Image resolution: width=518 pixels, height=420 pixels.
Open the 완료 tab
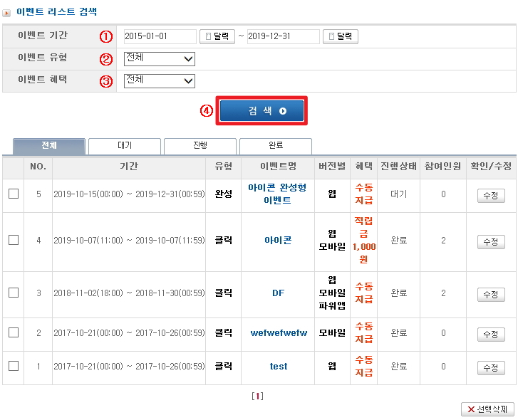coord(276,146)
